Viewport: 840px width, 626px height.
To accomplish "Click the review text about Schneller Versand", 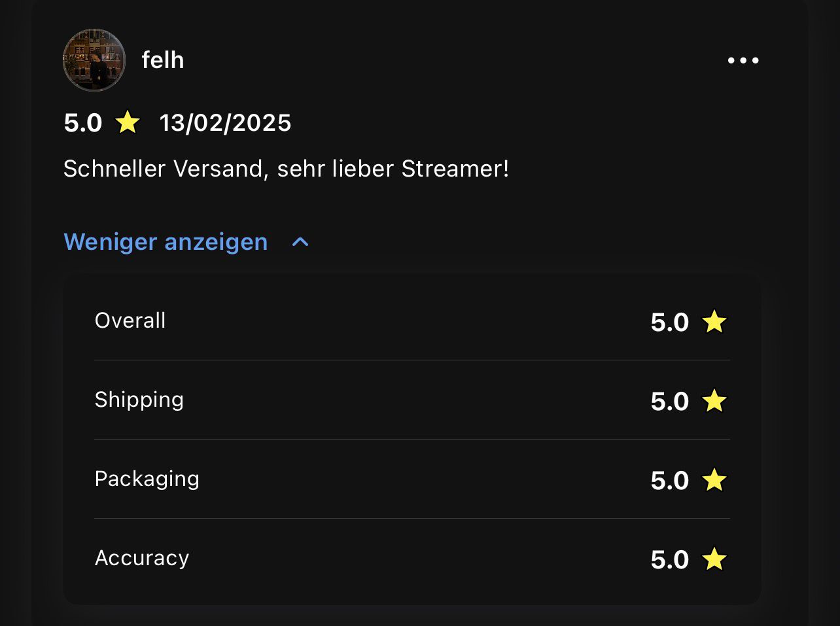I will point(286,169).
